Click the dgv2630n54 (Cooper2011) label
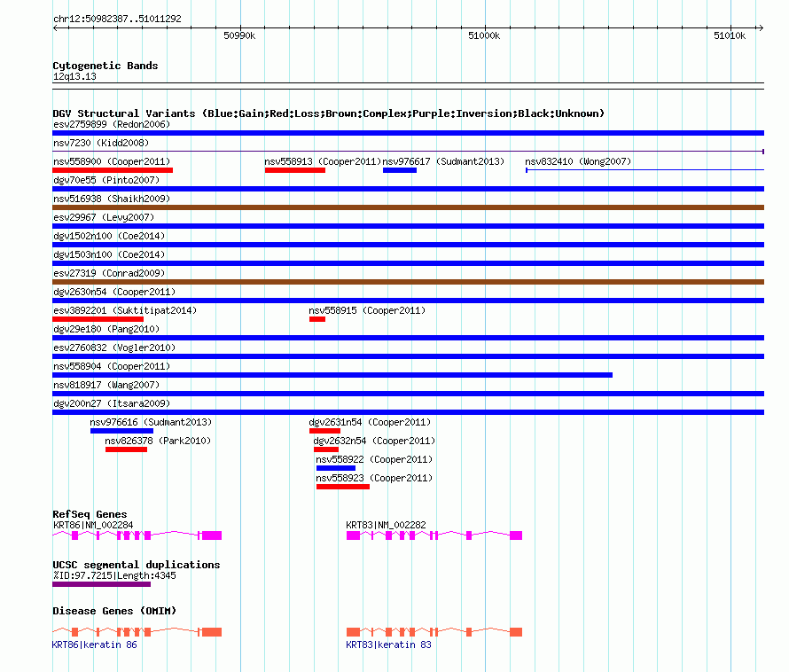The width and height of the screenshot is (789, 672). [x=114, y=292]
